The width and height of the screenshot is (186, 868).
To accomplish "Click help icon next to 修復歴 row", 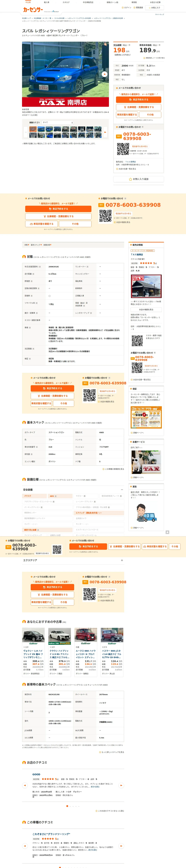I will click(x=32, y=281).
